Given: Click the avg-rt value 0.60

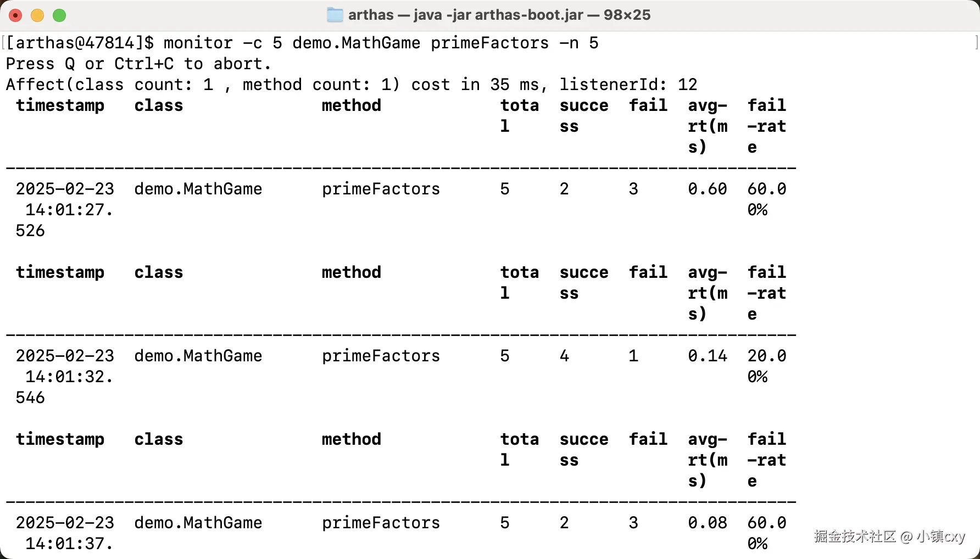Looking at the screenshot, I should point(707,189).
